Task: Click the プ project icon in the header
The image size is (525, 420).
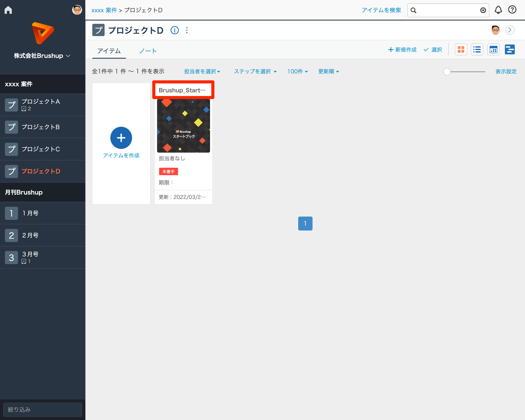Action: click(98, 30)
